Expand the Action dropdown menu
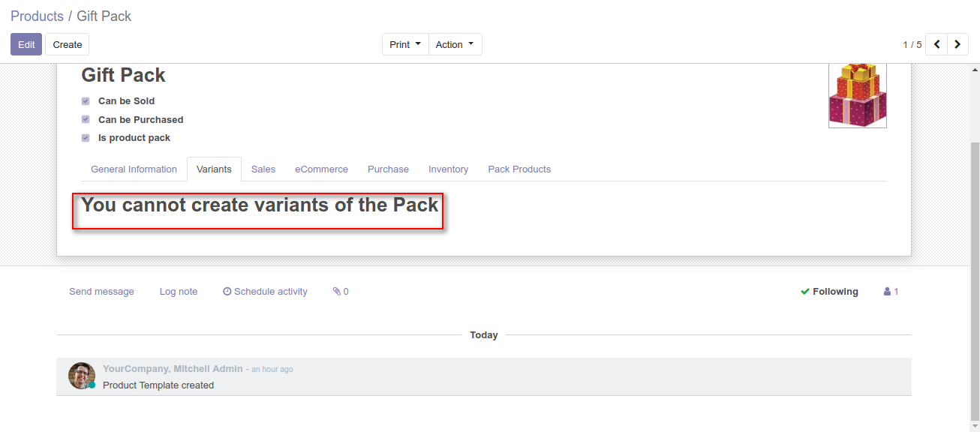The height and width of the screenshot is (432, 980). coord(455,44)
